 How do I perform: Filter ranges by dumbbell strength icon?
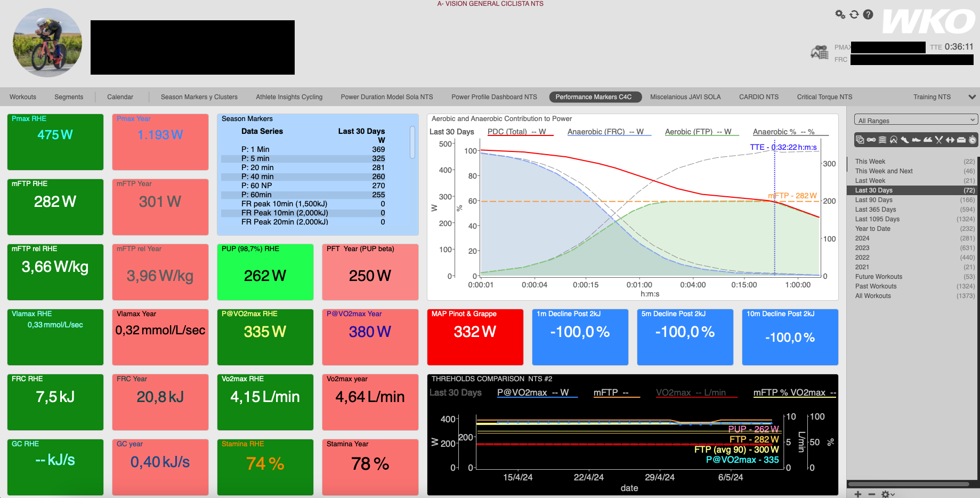[950, 140]
